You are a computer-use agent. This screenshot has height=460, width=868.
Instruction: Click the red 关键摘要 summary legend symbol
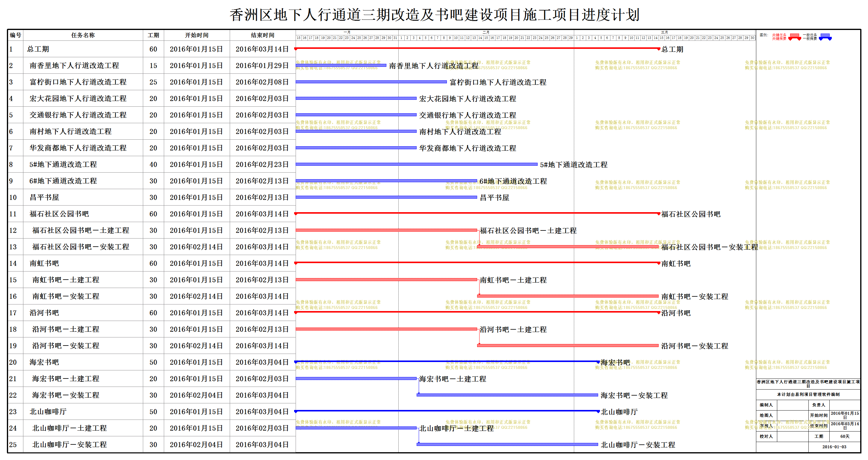coord(795,38)
